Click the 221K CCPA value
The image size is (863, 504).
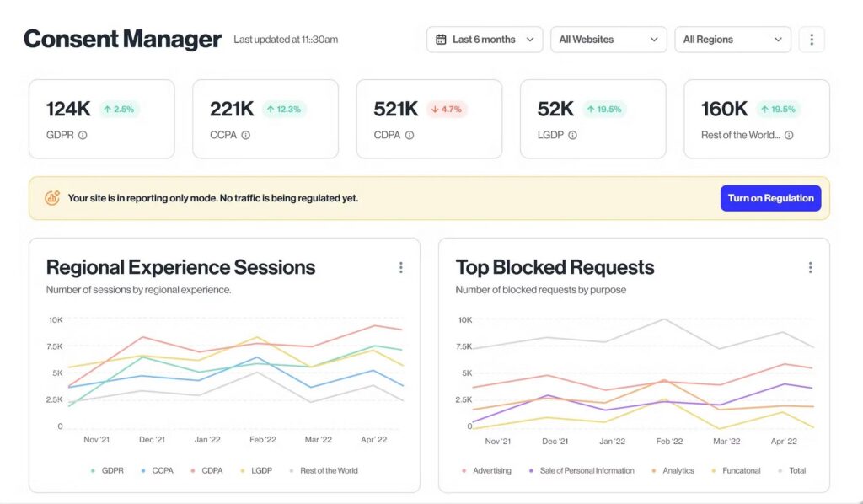pyautogui.click(x=232, y=109)
